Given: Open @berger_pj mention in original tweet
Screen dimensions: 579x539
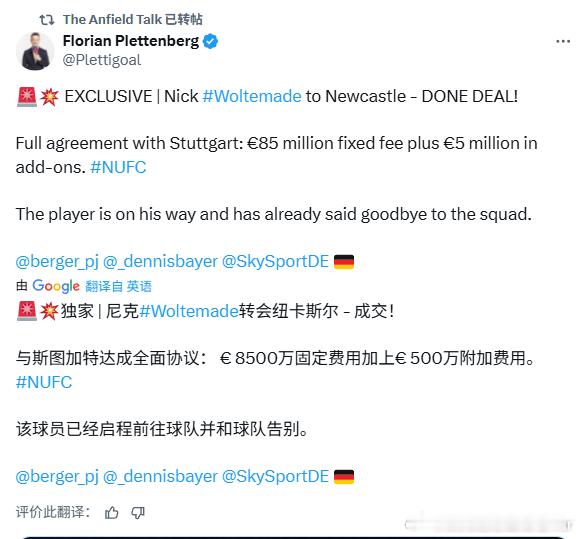Looking at the screenshot, I should (x=57, y=262).
